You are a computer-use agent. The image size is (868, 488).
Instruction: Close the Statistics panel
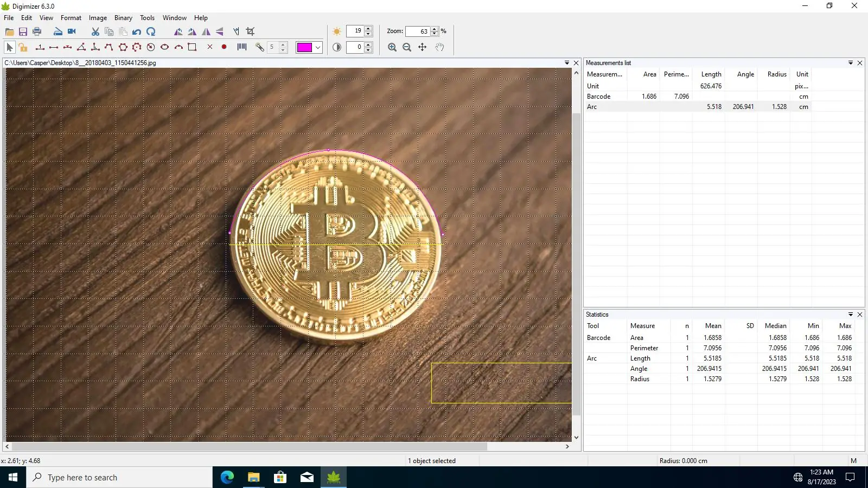click(x=860, y=314)
